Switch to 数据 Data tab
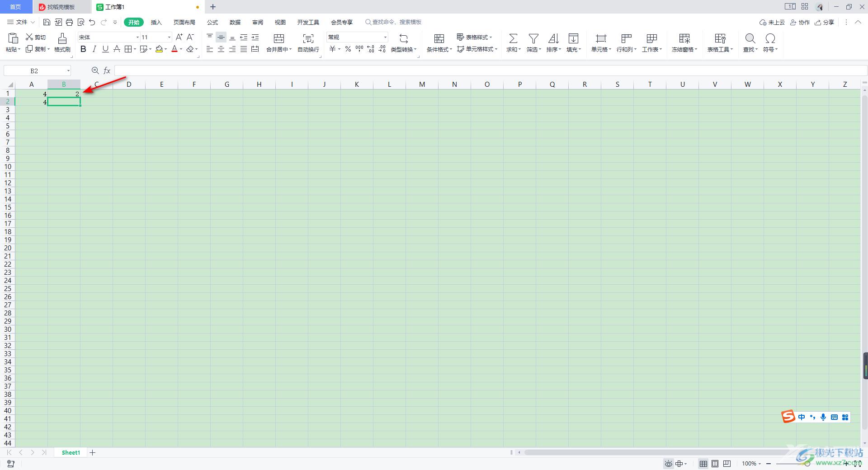868x470 pixels. pos(235,22)
